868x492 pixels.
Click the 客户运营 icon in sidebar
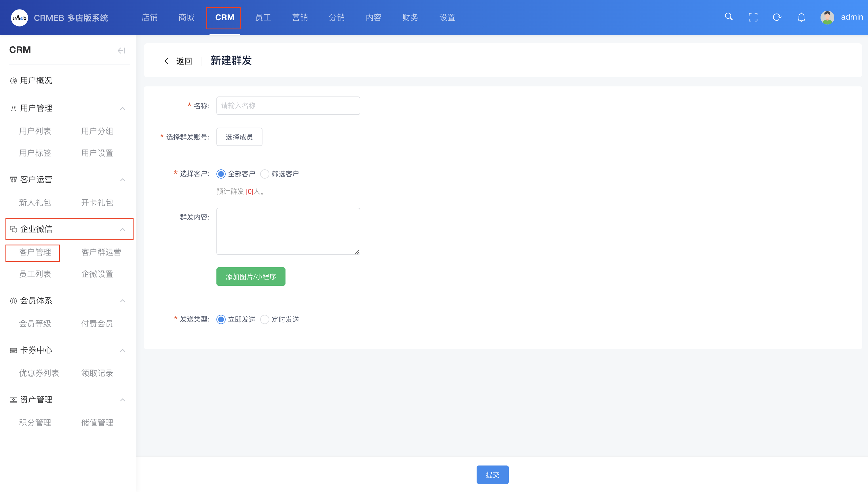click(x=14, y=180)
